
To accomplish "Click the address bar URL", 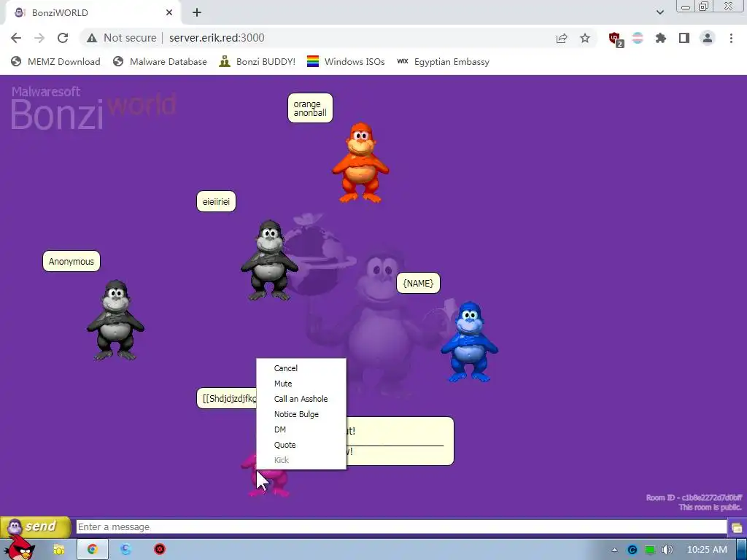I will click(217, 38).
